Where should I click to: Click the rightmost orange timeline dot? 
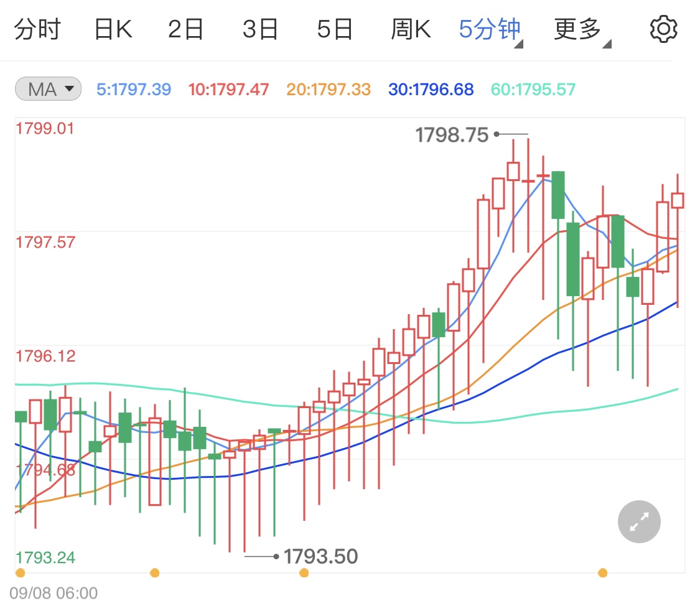[603, 572]
